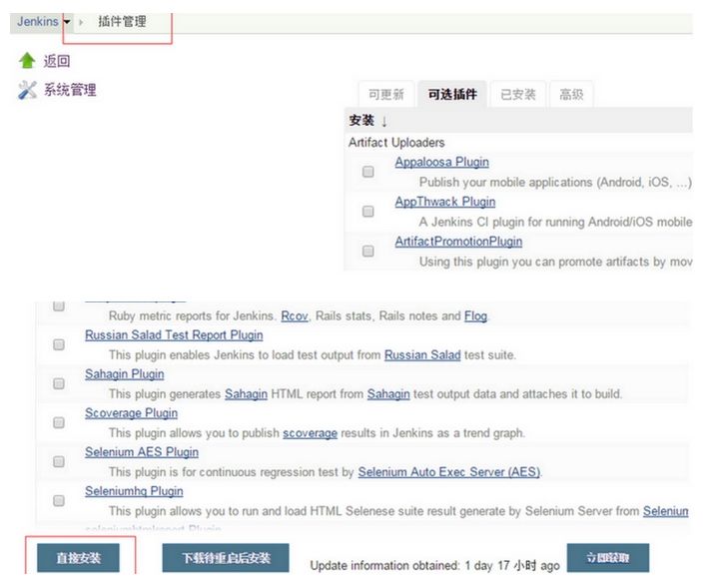
Task: Click the green up-arrow return icon
Action: [27, 61]
